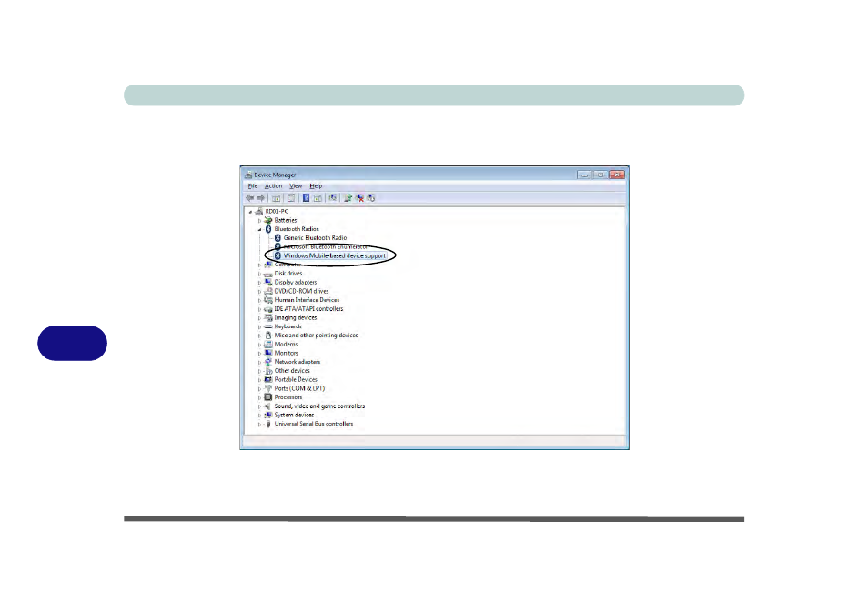Screen dimensions: 868x611
Task: Expand the Human Interface Devices category
Action: [259, 300]
